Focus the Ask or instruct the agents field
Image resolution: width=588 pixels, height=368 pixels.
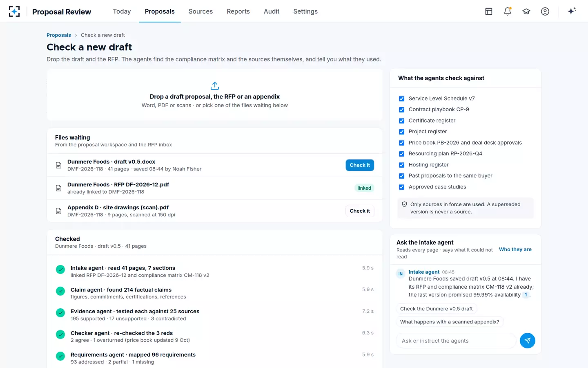tap(456, 341)
